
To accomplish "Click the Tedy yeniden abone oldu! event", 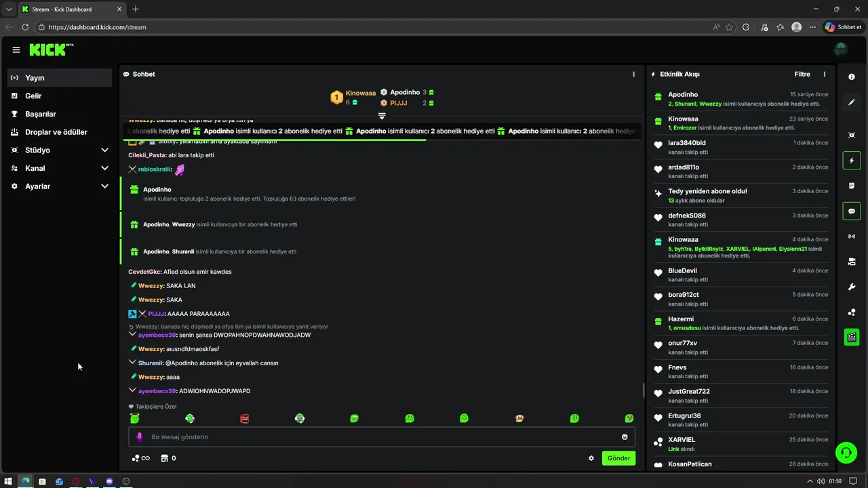I will coord(741,196).
